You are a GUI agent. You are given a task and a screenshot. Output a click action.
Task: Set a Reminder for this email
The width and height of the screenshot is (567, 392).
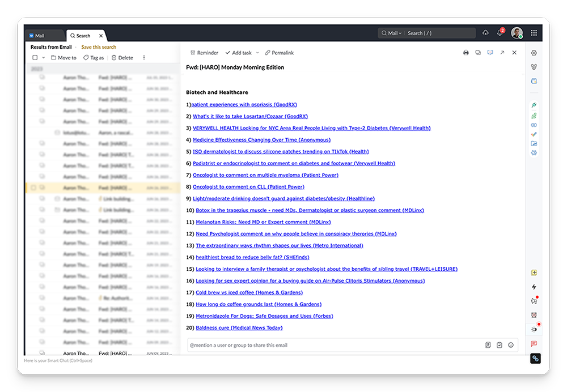coord(204,53)
